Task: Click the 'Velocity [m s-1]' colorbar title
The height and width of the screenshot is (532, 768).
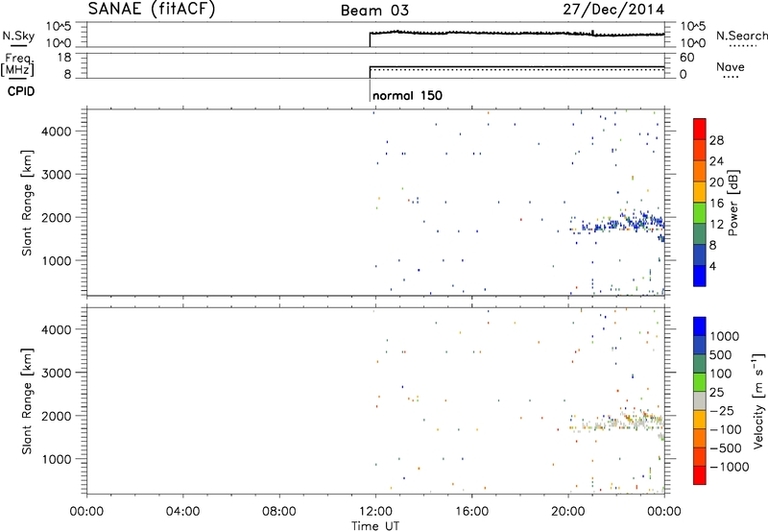Action: click(758, 401)
